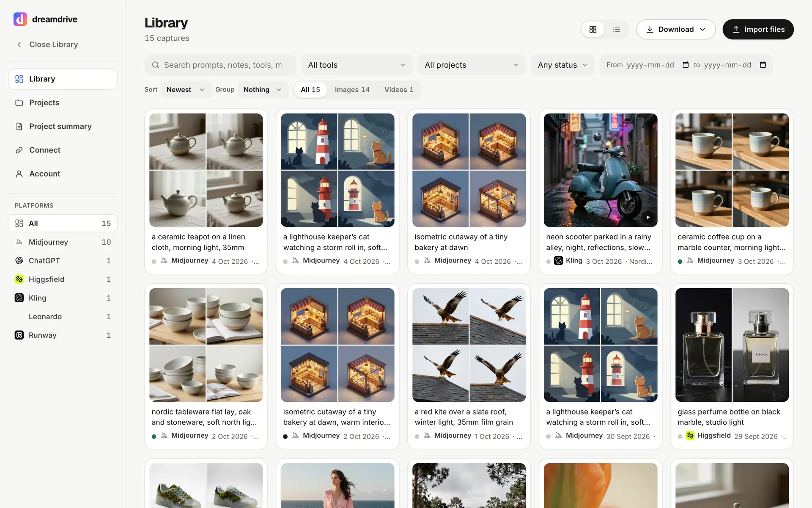Open the Sort Newest dropdown
Screen dimensions: 812x508
[186, 90]
